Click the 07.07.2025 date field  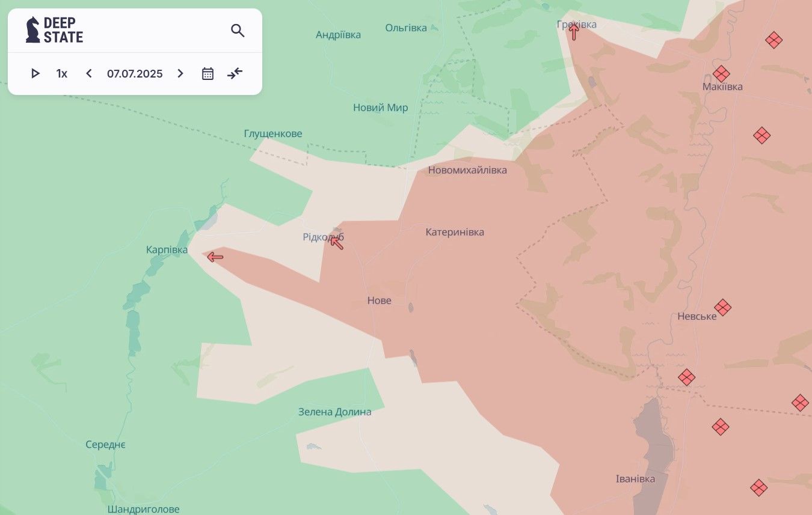[x=135, y=74]
